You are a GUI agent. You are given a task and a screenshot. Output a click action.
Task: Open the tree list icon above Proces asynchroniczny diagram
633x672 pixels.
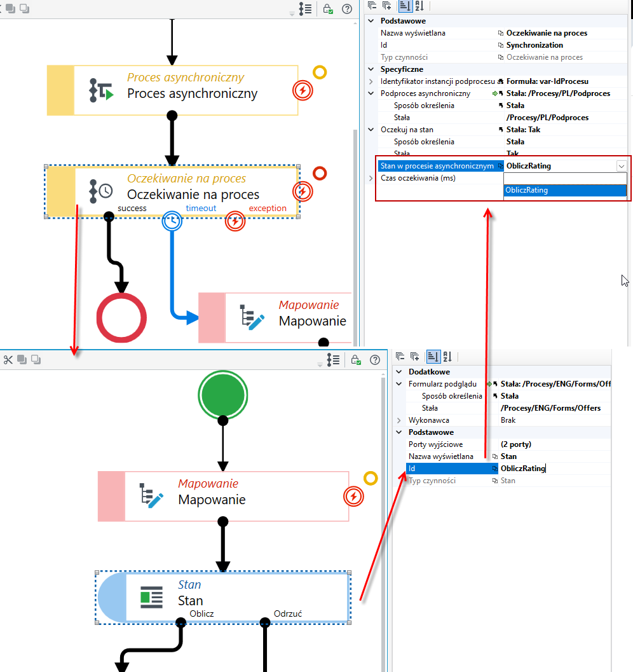tap(305, 9)
